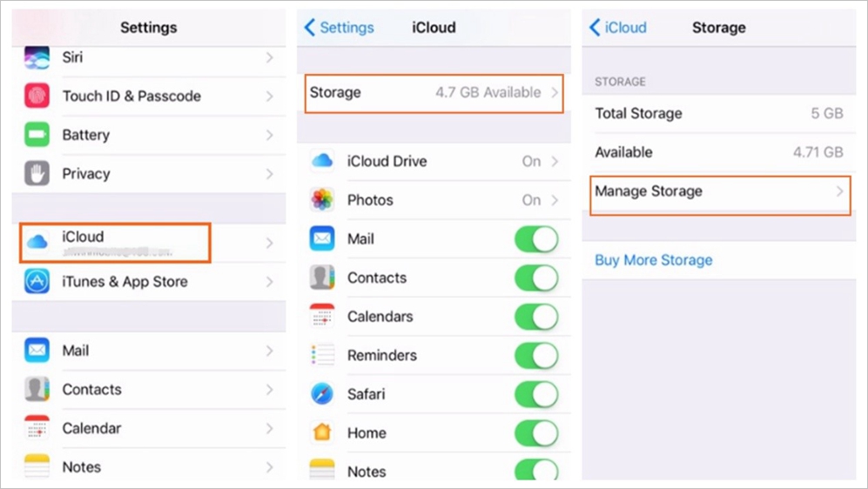Toggle the Reminders sync switch
Viewport: 868px width, 489px height.
click(536, 355)
